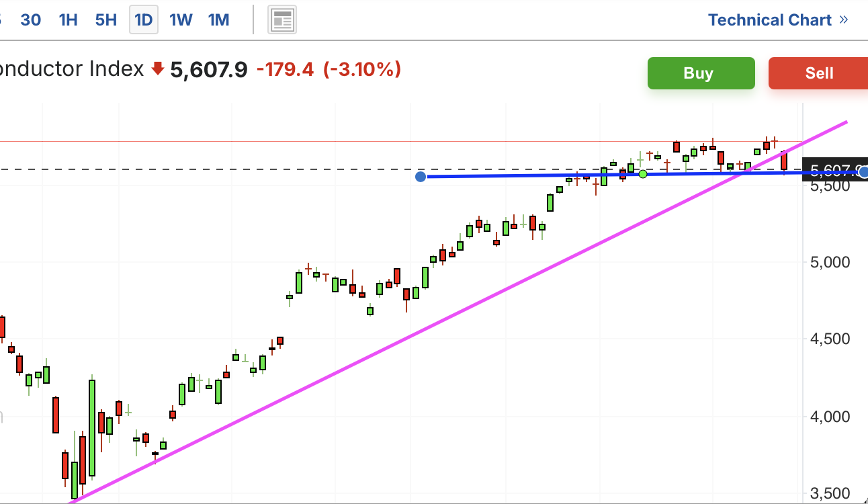Select the blue line's left endpoint handle

point(421,177)
